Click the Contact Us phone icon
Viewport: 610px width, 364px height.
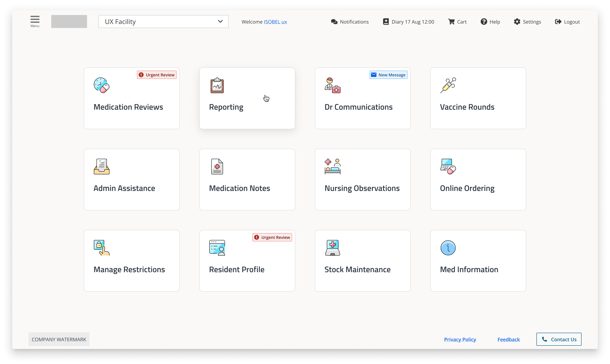545,339
